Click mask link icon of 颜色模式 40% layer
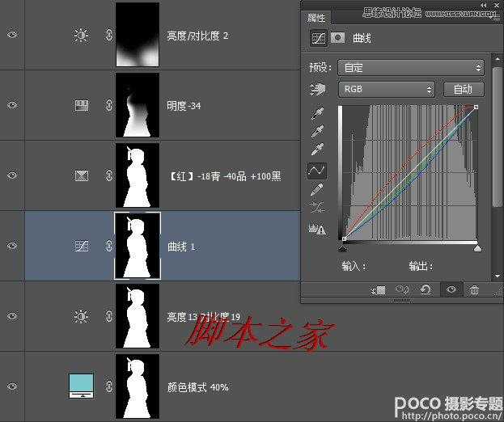Image resolution: width=504 pixels, height=422 pixels. click(x=109, y=386)
